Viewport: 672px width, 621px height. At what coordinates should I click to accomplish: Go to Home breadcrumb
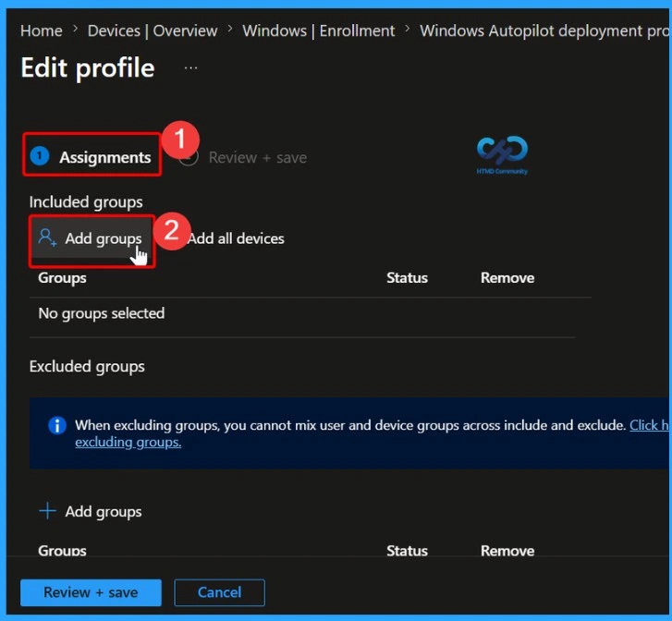point(42,30)
